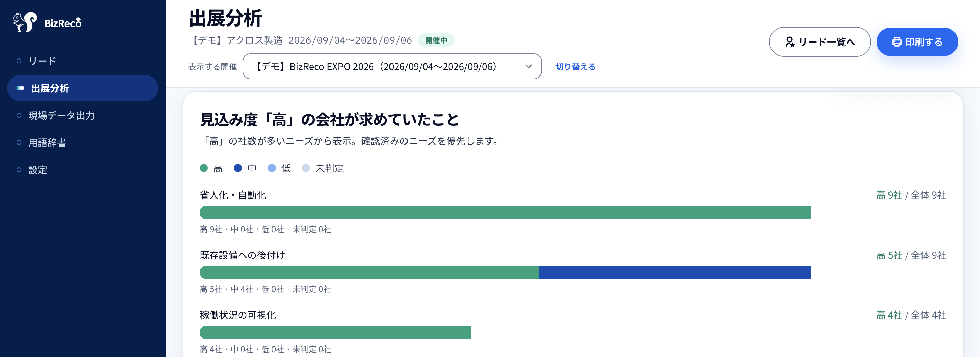Click the リード一覧へ button
The width and height of the screenshot is (980, 357).
(x=820, y=42)
